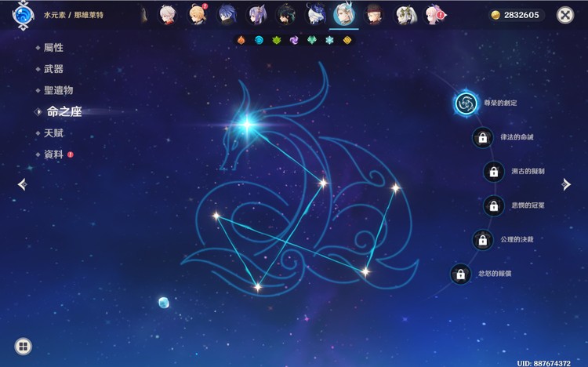Go to next character with right arrow
The width and height of the screenshot is (588, 367).
(566, 184)
